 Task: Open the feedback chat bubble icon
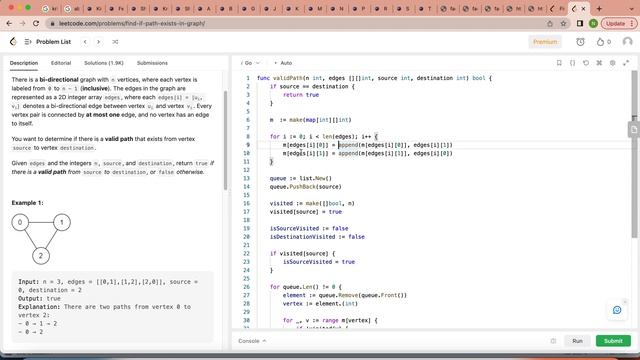pyautogui.click(x=617, y=310)
